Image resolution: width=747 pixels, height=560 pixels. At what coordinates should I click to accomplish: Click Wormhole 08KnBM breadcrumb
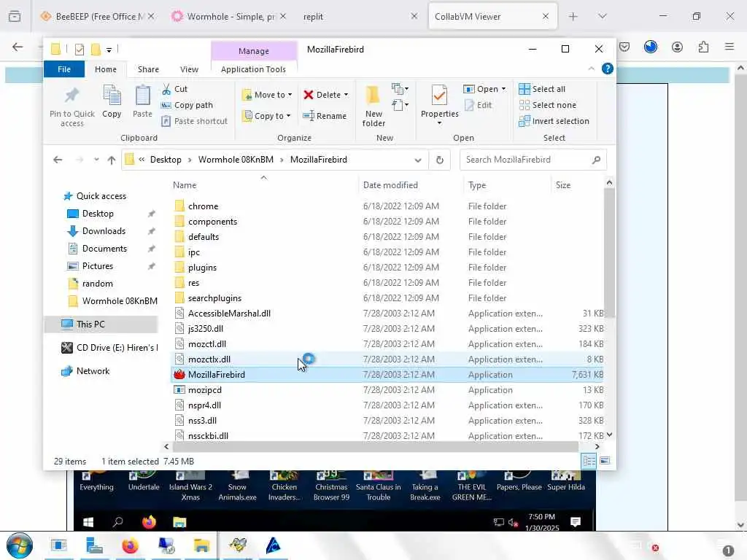coord(236,160)
